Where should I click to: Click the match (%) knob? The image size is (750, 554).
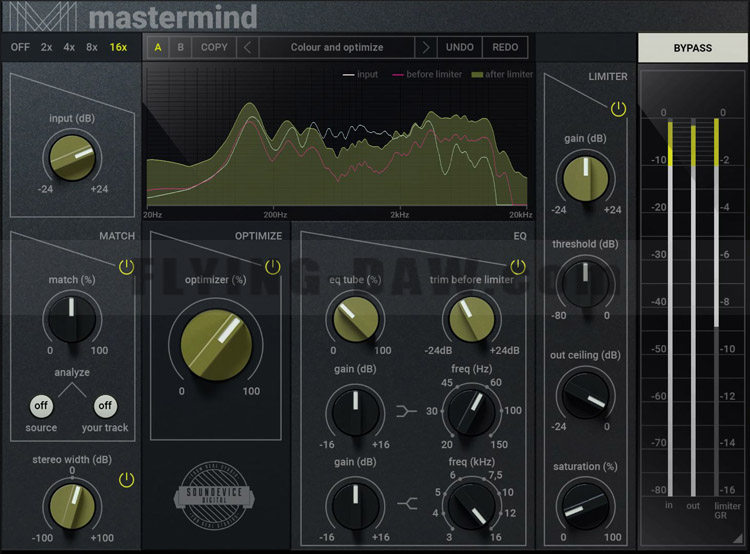[72, 320]
